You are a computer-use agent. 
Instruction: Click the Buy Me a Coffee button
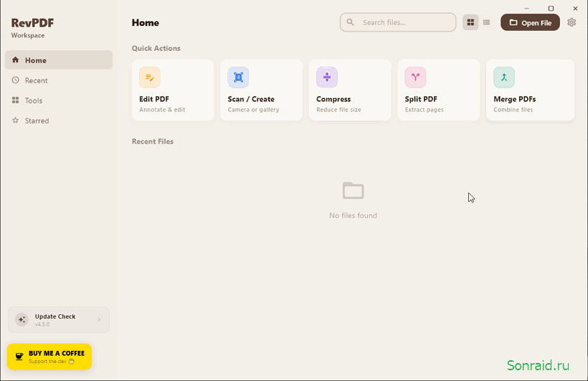pyautogui.click(x=49, y=357)
